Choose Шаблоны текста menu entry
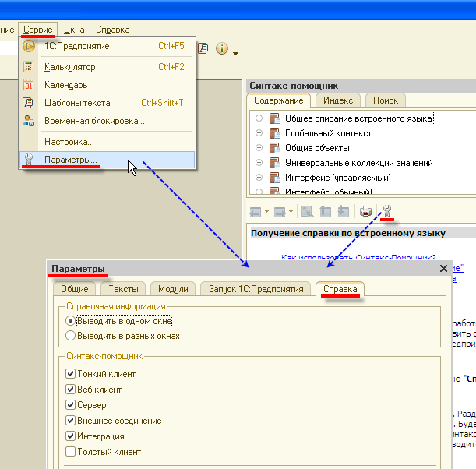The width and height of the screenshot is (476, 469). 107,103
